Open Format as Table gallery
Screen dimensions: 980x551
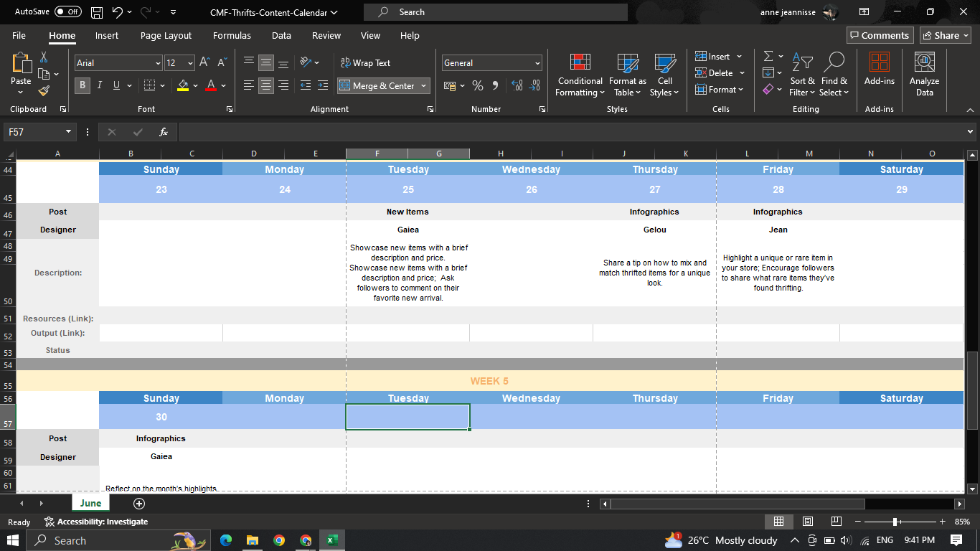point(628,75)
